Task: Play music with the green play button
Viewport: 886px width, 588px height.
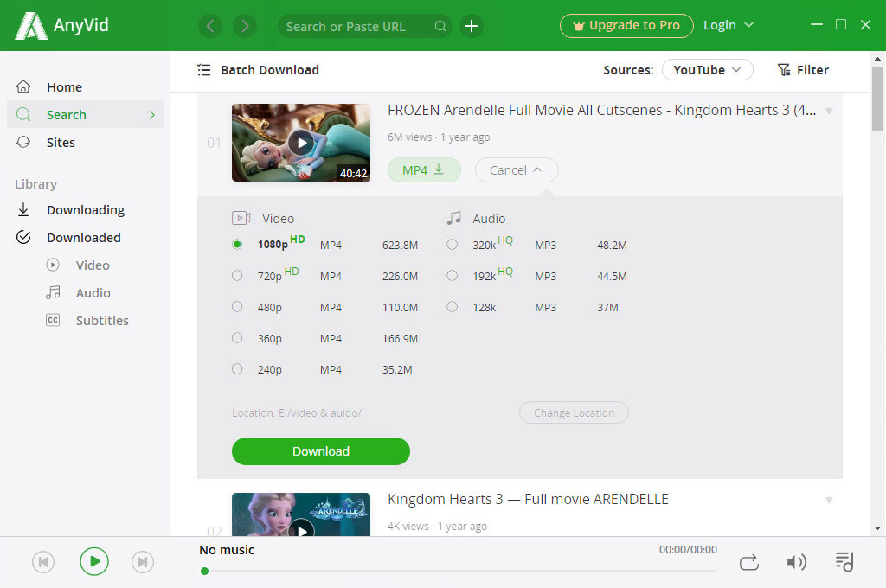Action: pyautogui.click(x=93, y=561)
